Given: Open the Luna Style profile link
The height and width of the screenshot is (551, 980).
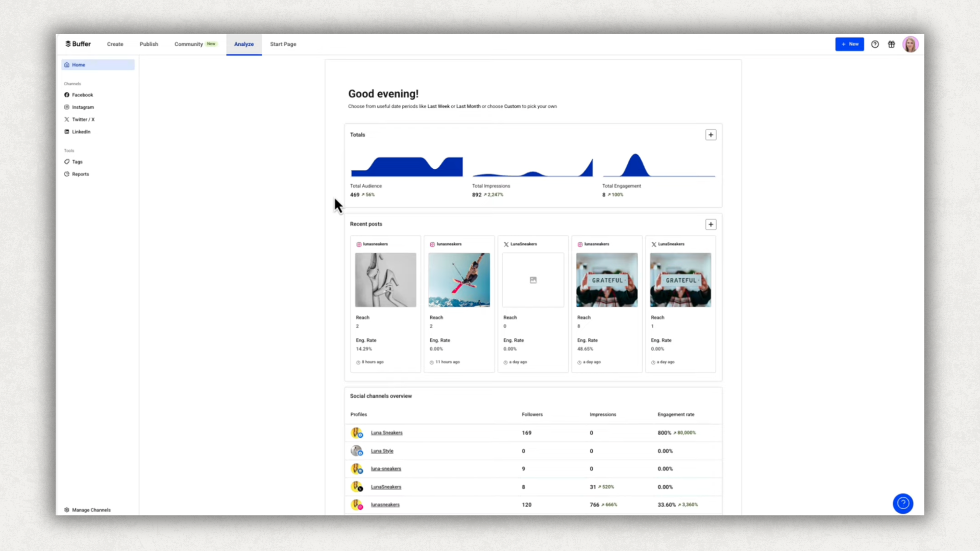Looking at the screenshot, I should coord(382,451).
